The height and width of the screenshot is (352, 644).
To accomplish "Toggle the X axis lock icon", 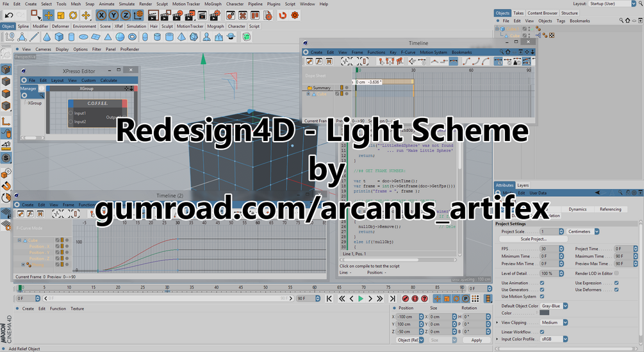I will coord(101,15).
